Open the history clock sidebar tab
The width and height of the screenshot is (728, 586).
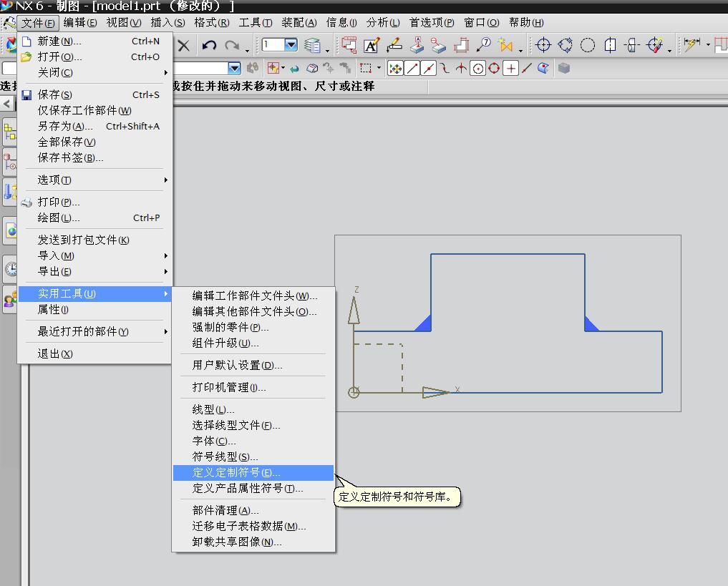[x=10, y=269]
